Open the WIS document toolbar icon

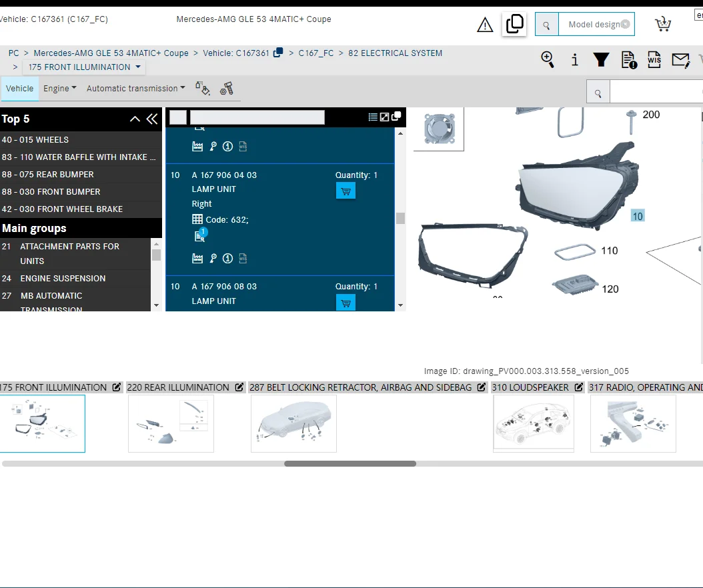click(x=654, y=59)
